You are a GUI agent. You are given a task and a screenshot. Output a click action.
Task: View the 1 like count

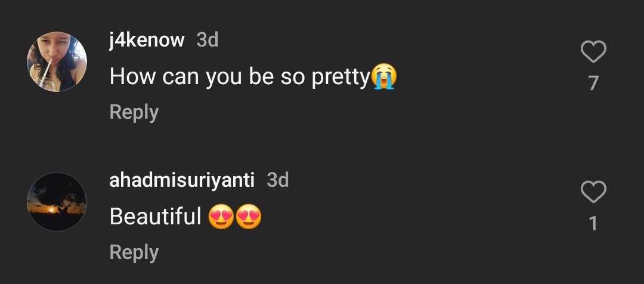point(593,224)
